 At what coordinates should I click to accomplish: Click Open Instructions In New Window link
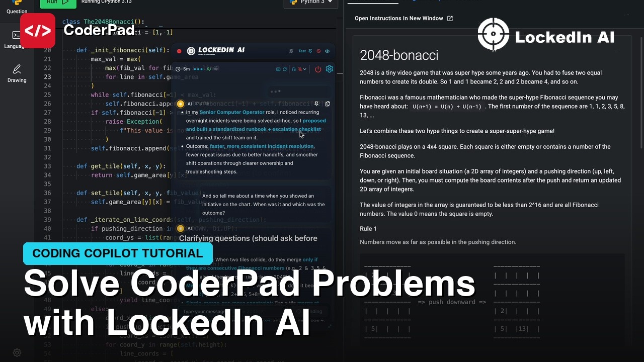[x=404, y=19]
